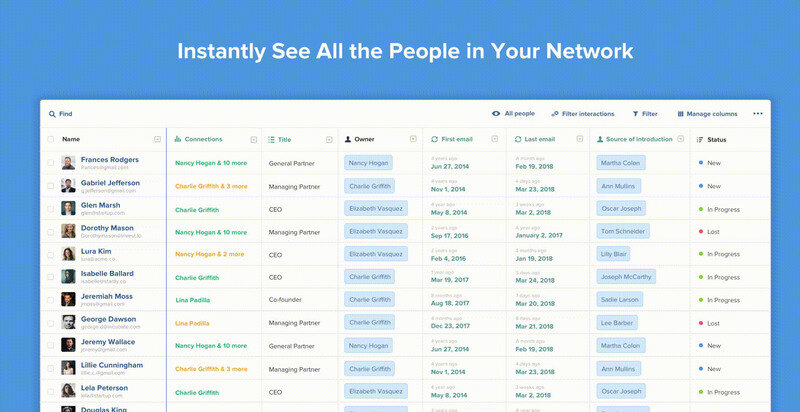Image resolution: width=800 pixels, height=412 pixels.
Task: Open Nancy Hogan & 10 more connections
Action: [211, 162]
